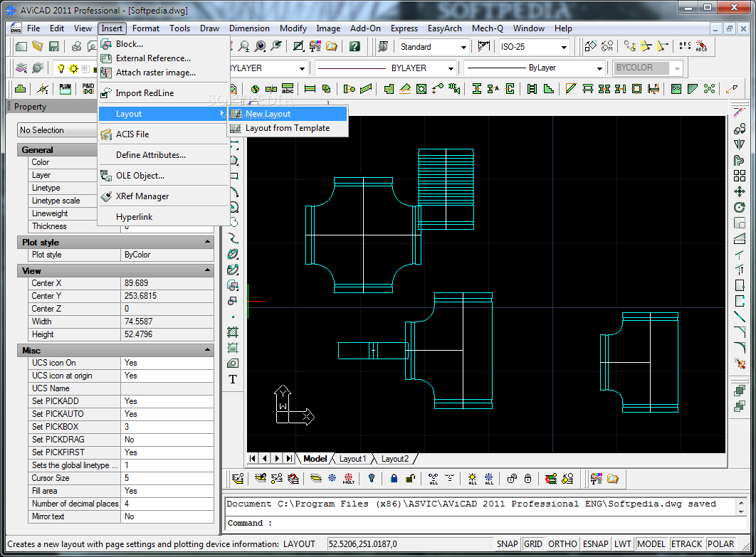Click the Mirror tool icon
The image size is (756, 557).
coord(739,144)
